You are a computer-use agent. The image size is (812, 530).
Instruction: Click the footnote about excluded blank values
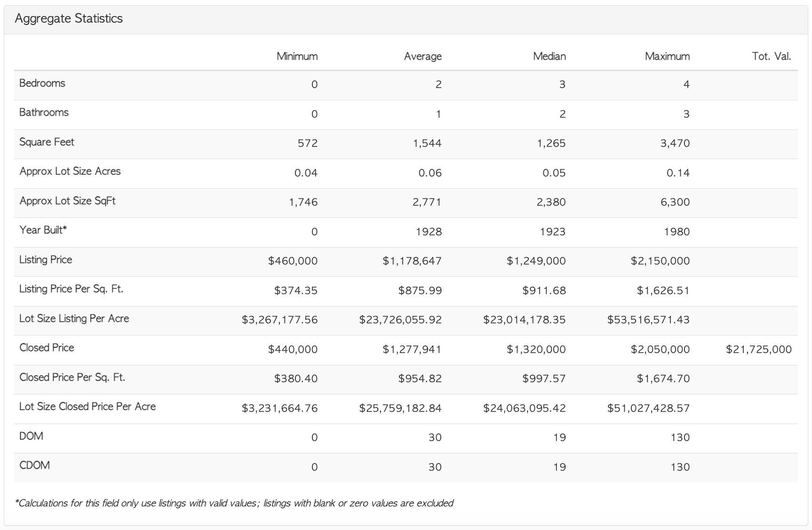click(x=234, y=503)
